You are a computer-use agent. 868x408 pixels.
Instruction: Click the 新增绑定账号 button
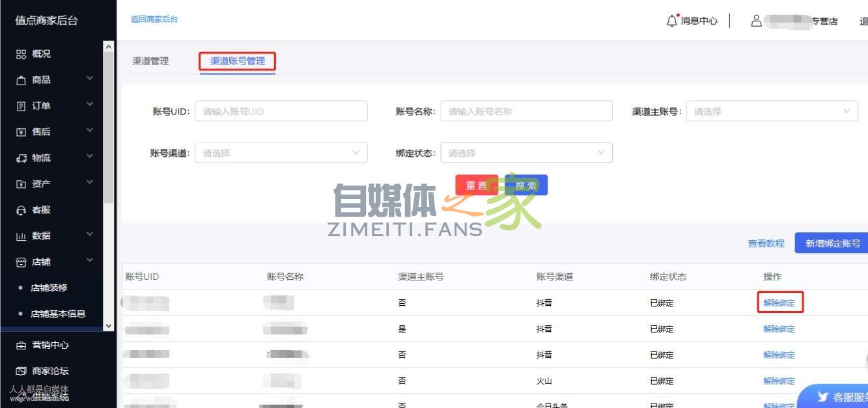pos(831,243)
